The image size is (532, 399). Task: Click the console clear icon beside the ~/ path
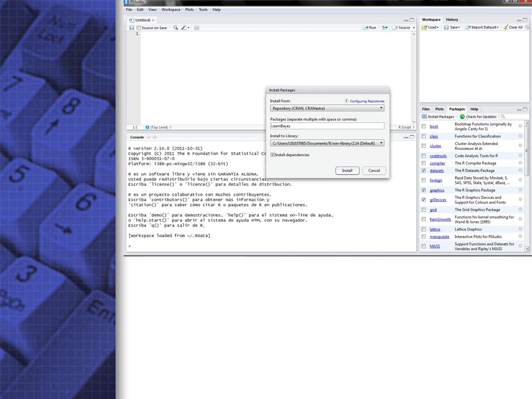tap(155, 137)
